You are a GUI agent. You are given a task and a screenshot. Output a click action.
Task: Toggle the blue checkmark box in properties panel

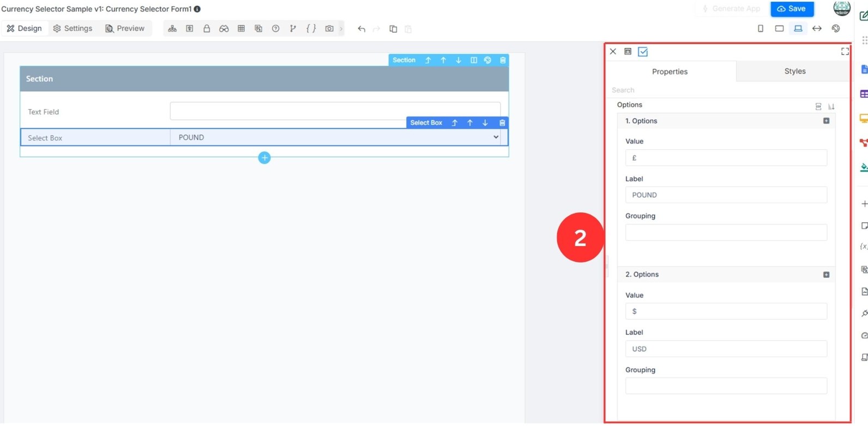pyautogui.click(x=643, y=52)
